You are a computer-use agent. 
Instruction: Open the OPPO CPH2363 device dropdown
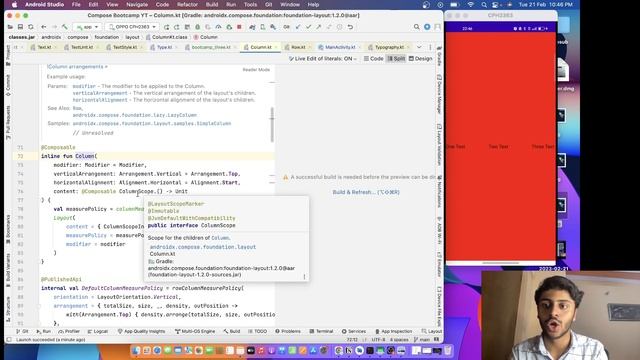point(132,27)
